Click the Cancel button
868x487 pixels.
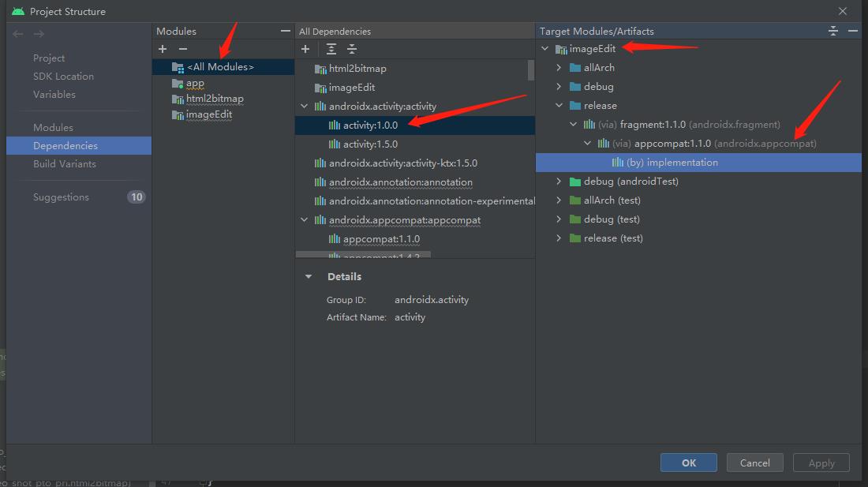[755, 463]
